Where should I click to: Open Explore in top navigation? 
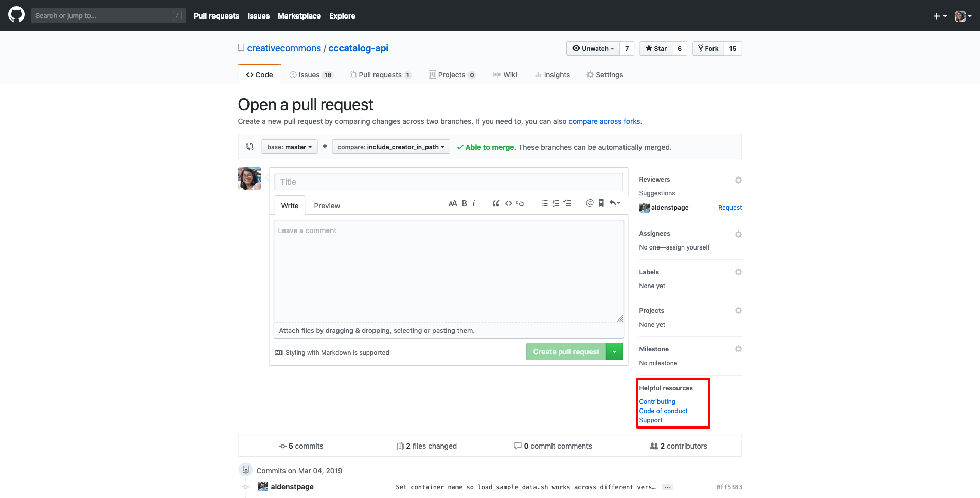tap(342, 16)
